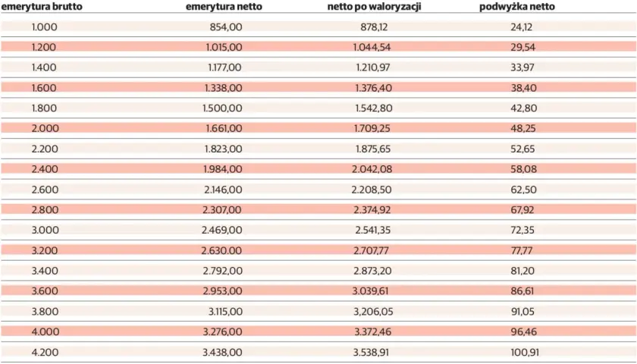Select the 33,97 net raise value

[x=522, y=67]
